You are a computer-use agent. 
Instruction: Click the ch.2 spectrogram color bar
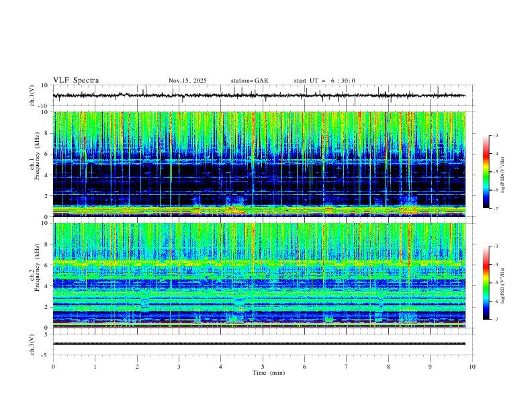486,283
